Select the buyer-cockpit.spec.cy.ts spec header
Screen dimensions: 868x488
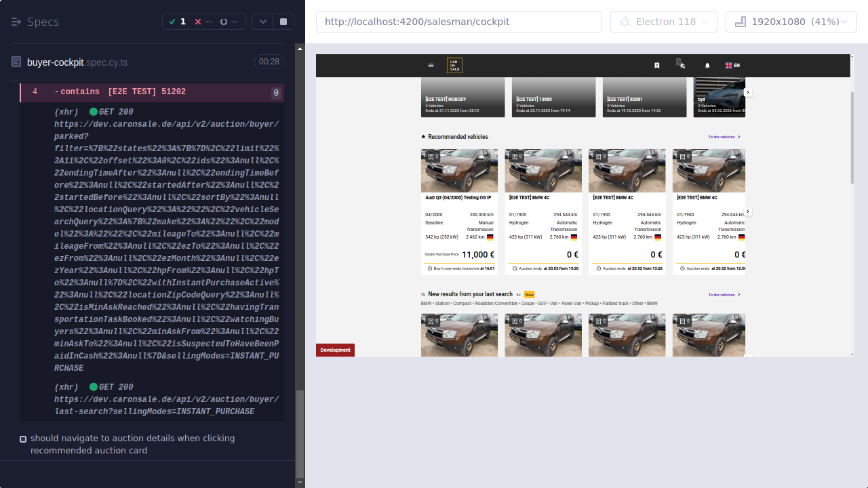[76, 61]
